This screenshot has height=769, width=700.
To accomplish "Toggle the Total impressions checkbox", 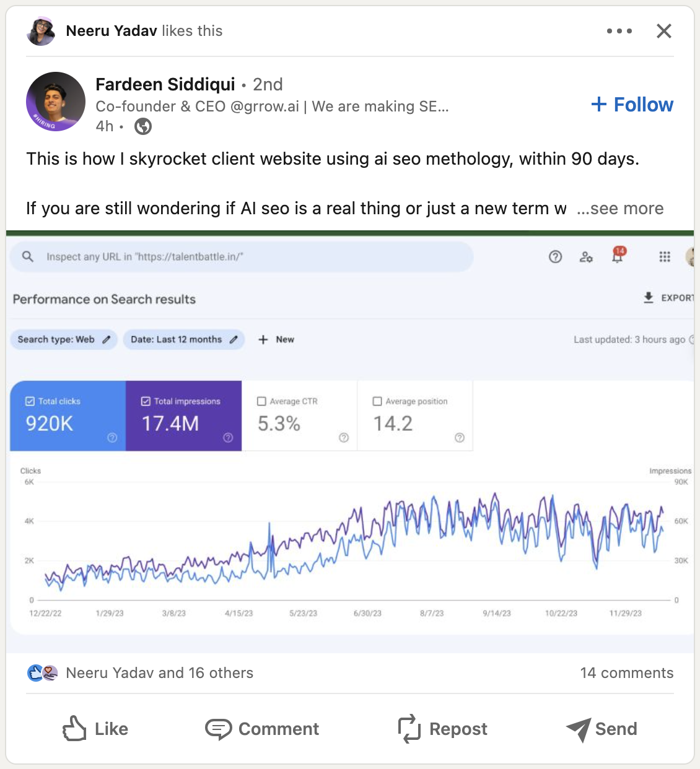I will (146, 401).
